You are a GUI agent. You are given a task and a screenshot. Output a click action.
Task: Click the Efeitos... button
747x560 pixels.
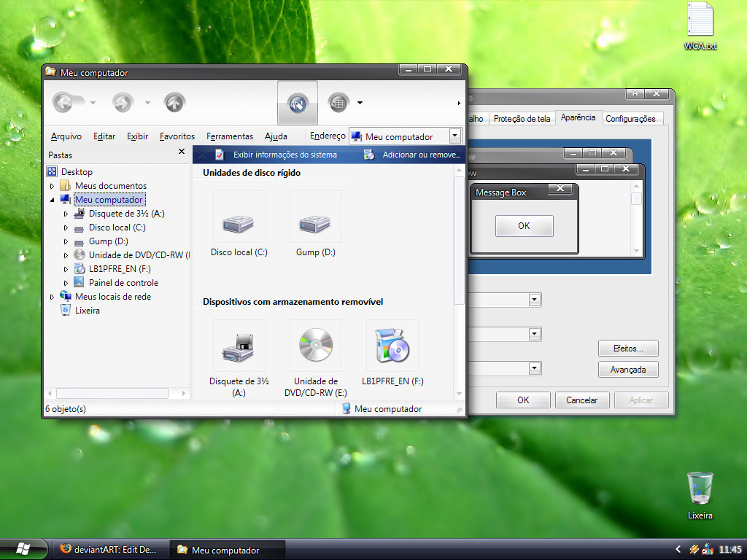pos(627,349)
